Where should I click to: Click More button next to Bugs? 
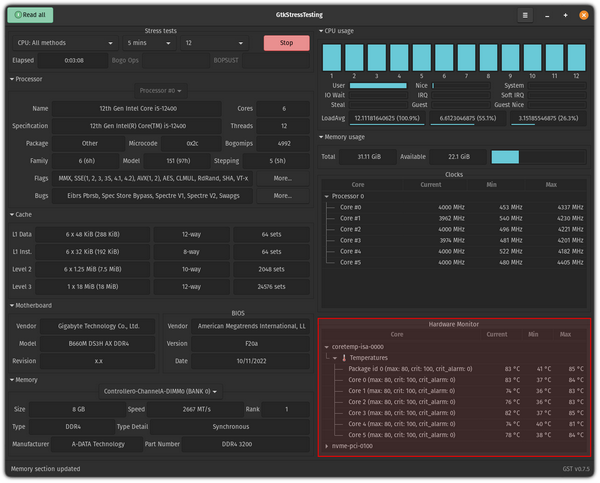(x=282, y=196)
